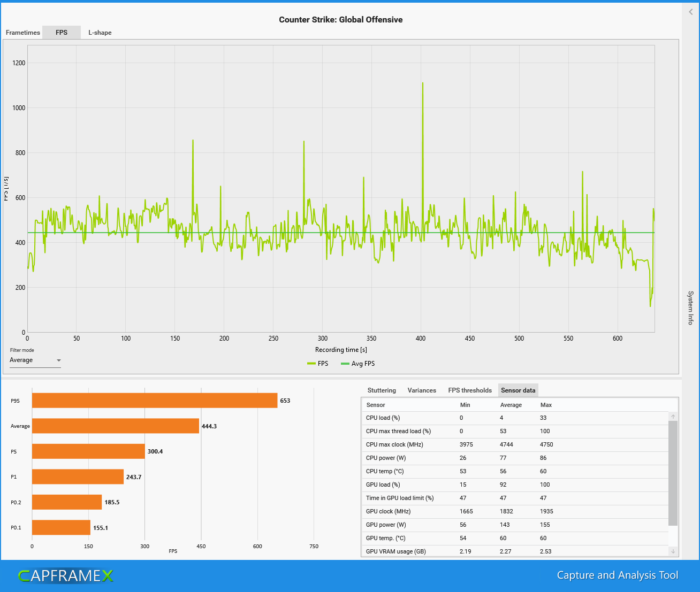Show the FPS thresholds tab

point(470,390)
